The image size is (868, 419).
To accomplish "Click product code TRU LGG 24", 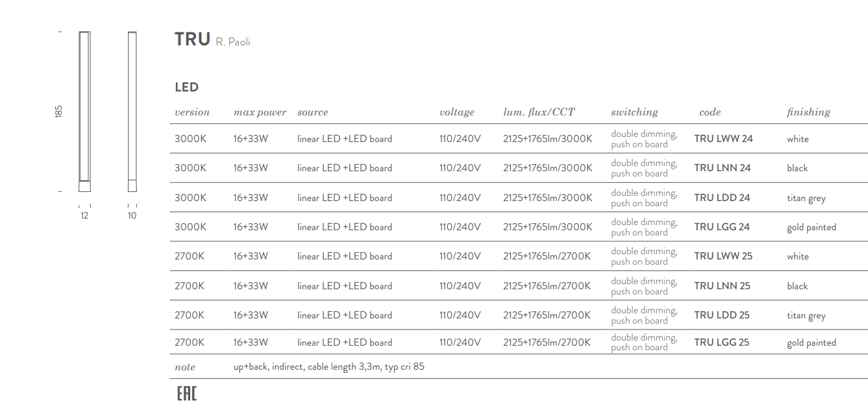I will pyautogui.click(x=722, y=227).
